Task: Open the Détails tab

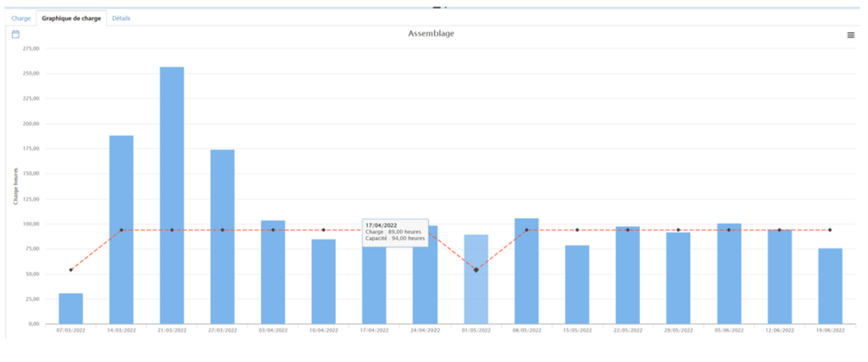Action: click(121, 18)
